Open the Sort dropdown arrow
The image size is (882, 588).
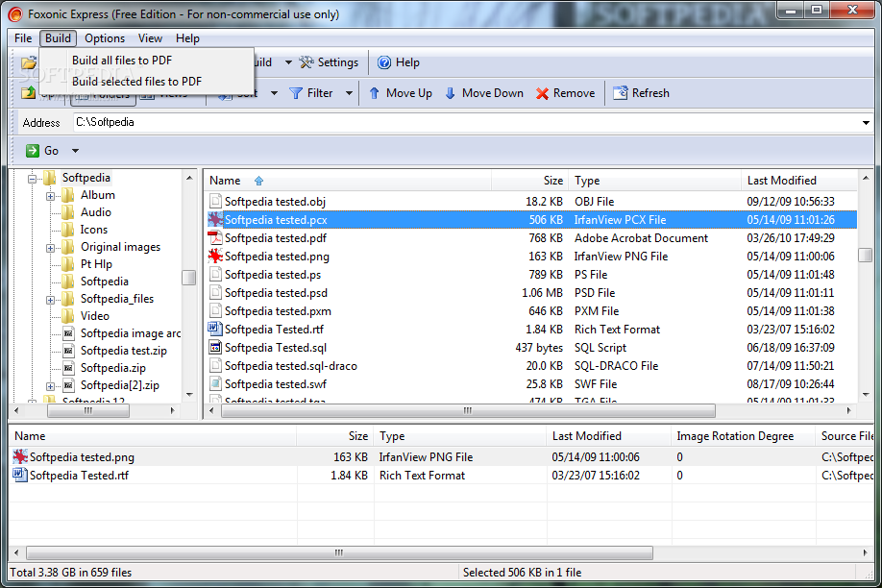(274, 93)
